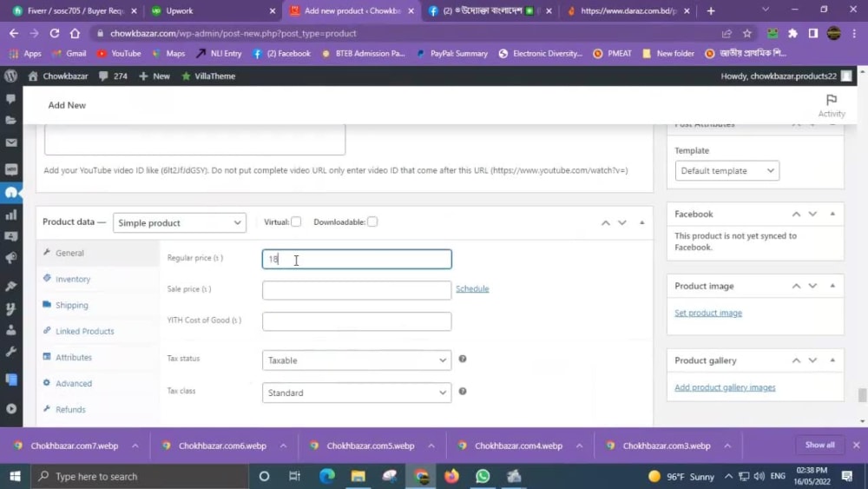Open the Activity flag panel
This screenshot has width=868, height=489.
coord(831,105)
